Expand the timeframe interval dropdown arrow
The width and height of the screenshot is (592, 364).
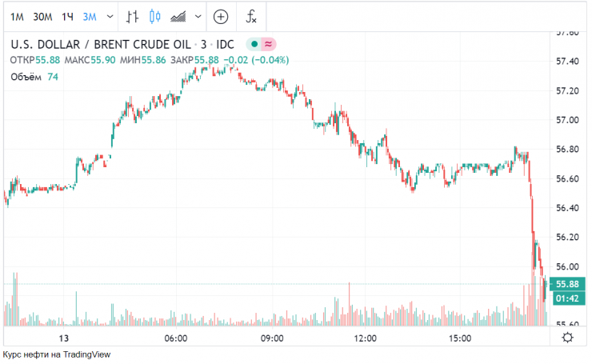tap(109, 16)
